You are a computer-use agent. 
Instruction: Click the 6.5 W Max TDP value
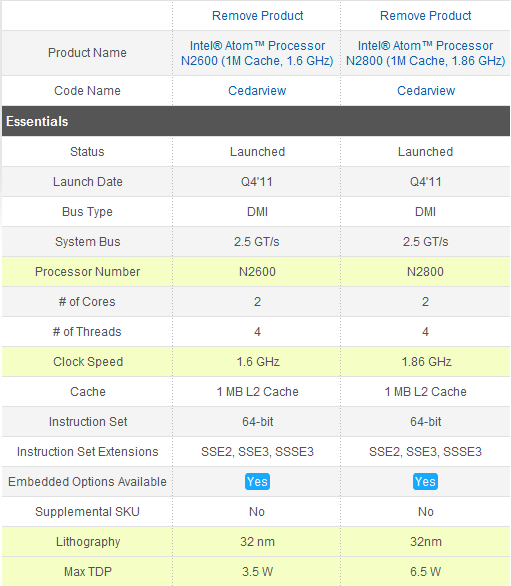(x=425, y=572)
